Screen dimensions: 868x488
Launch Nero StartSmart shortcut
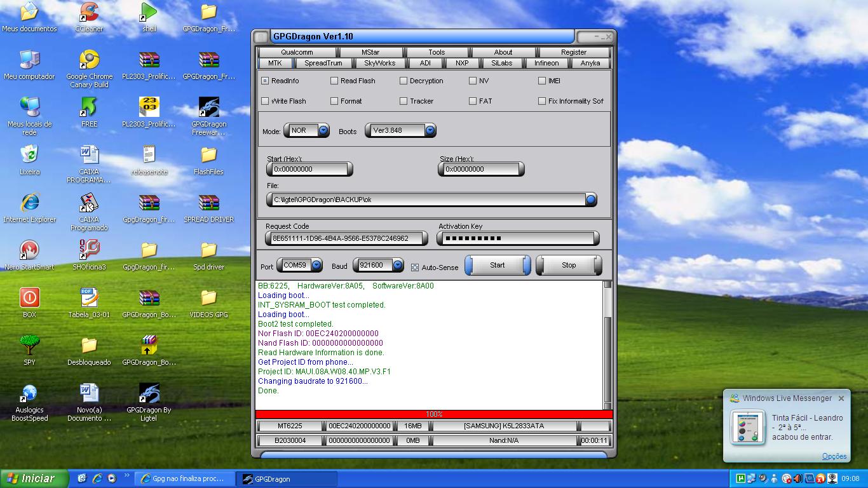[29, 255]
